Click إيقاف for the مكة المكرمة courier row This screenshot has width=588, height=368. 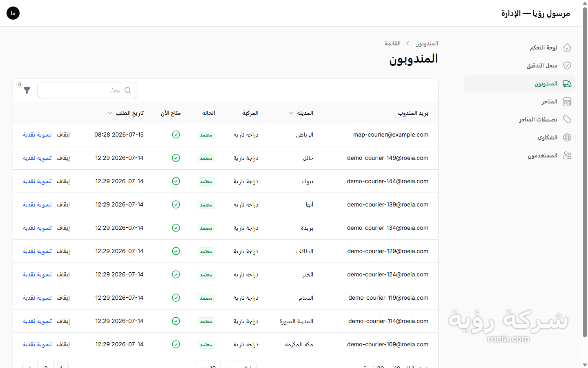(63, 344)
